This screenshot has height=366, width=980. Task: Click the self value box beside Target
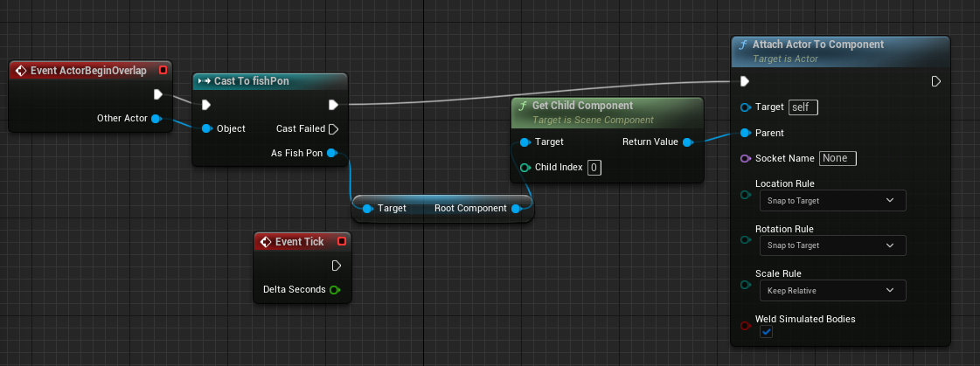[803, 107]
